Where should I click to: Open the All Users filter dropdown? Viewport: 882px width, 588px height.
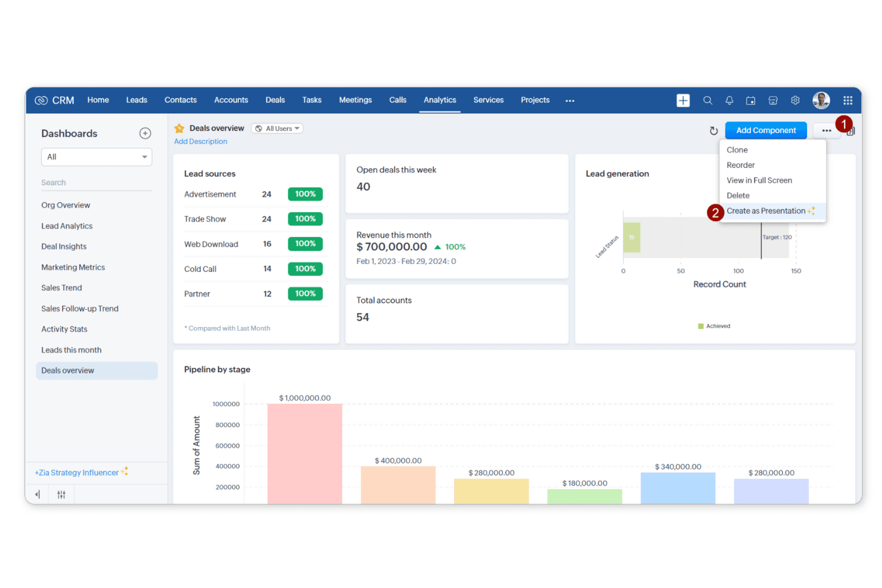point(277,129)
